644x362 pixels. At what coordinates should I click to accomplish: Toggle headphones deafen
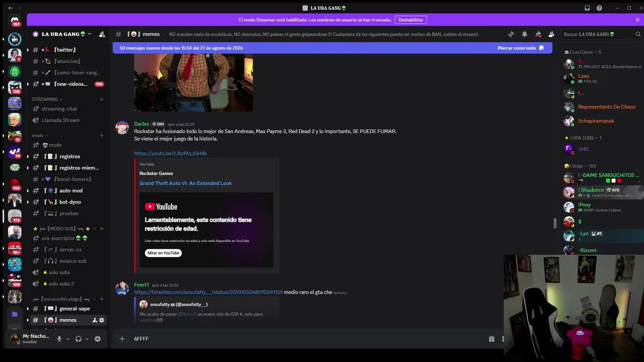[x=78, y=339]
